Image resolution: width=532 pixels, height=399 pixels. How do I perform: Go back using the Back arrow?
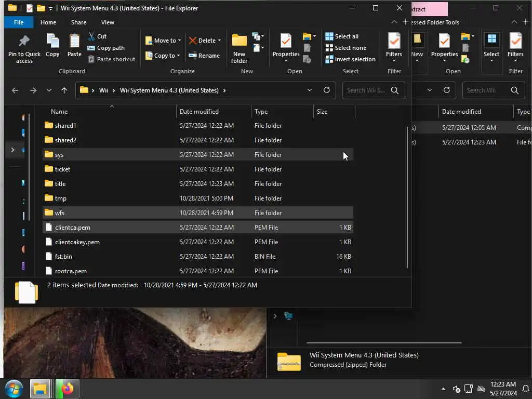pyautogui.click(x=15, y=90)
